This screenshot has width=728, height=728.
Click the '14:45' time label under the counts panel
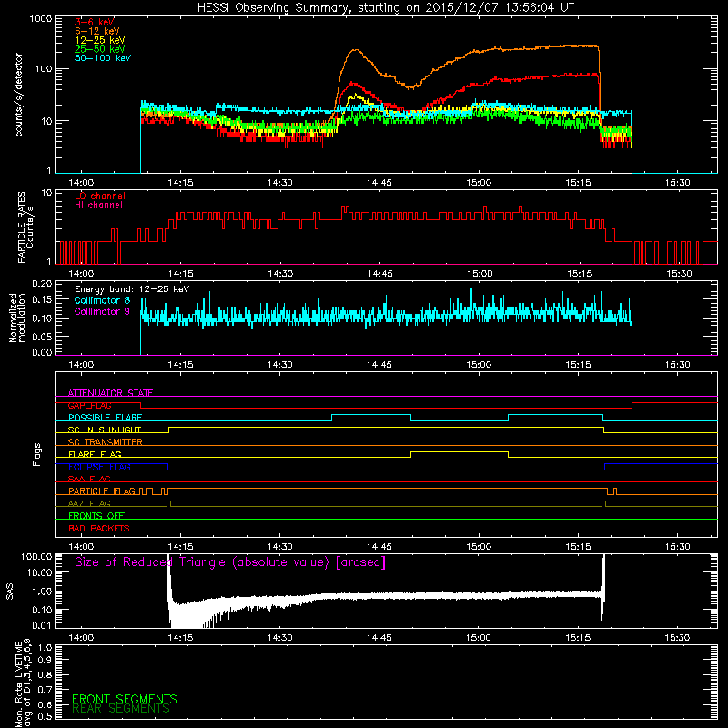379,183
